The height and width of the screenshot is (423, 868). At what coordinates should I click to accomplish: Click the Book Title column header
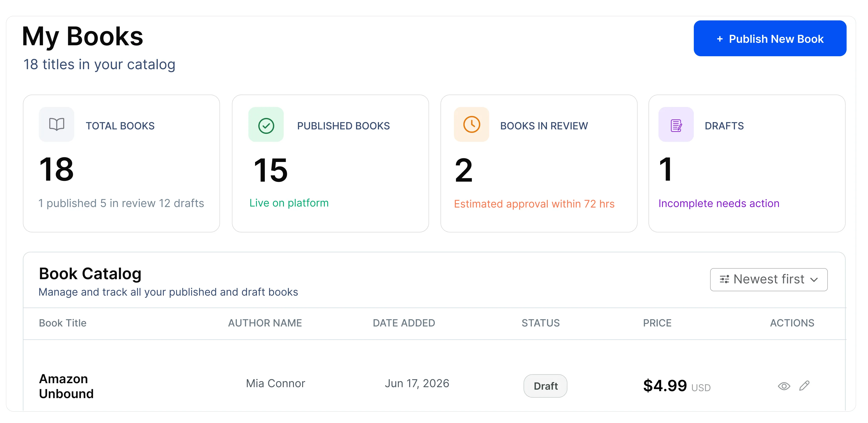(x=63, y=323)
